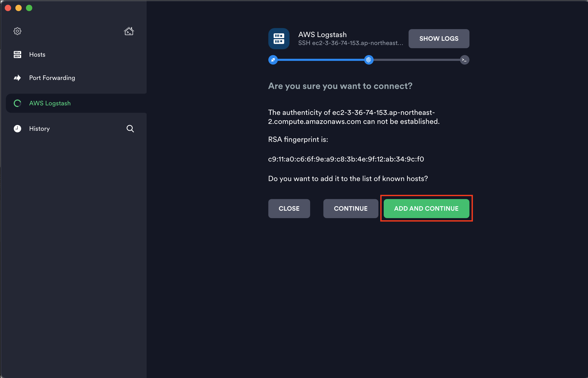Screen dimensions: 588x378
Task: Click the Hosts server icon
Action: click(17, 55)
